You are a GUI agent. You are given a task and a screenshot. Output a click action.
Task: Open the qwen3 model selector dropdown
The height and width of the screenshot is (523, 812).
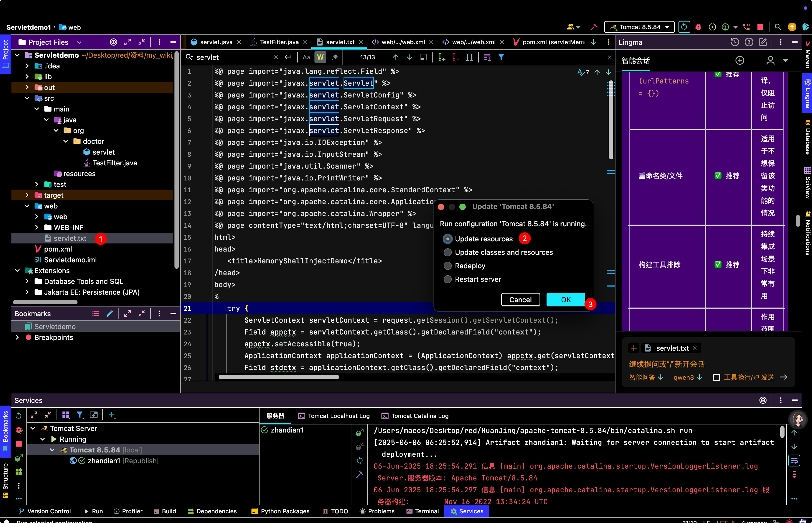688,377
